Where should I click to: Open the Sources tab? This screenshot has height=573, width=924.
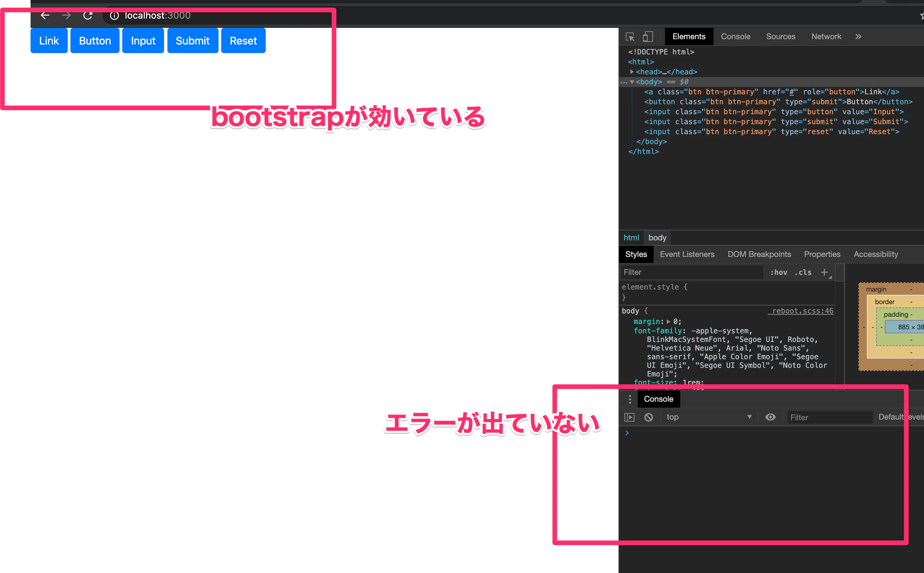click(x=781, y=37)
